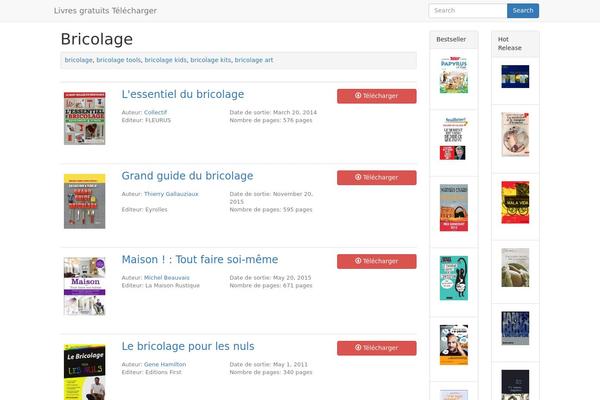Image resolution: width=600 pixels, height=400 pixels.
Task: Open author link Michel Beauvais
Action: [166, 278]
